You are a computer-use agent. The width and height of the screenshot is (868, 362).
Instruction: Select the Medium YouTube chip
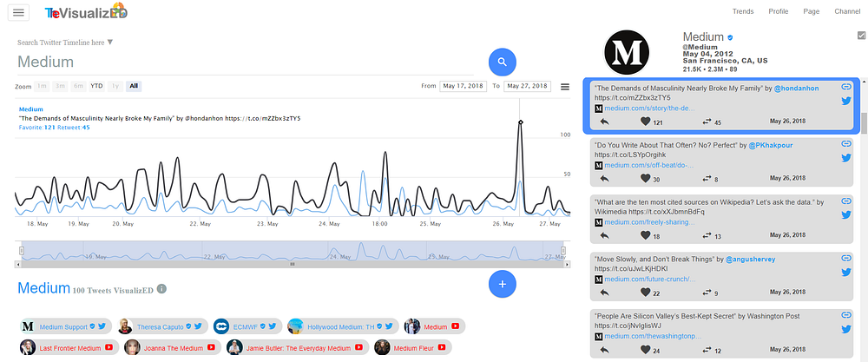click(434, 326)
